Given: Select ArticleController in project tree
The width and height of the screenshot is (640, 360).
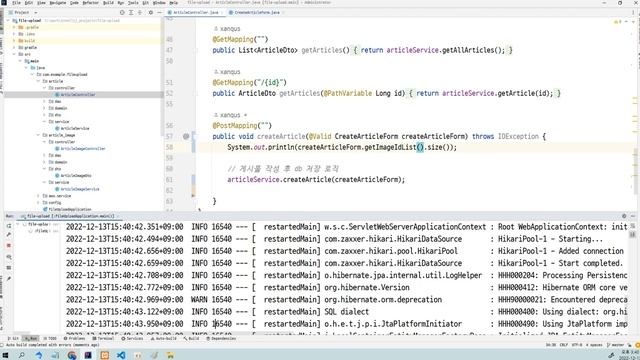Looking at the screenshot, I should (78, 95).
